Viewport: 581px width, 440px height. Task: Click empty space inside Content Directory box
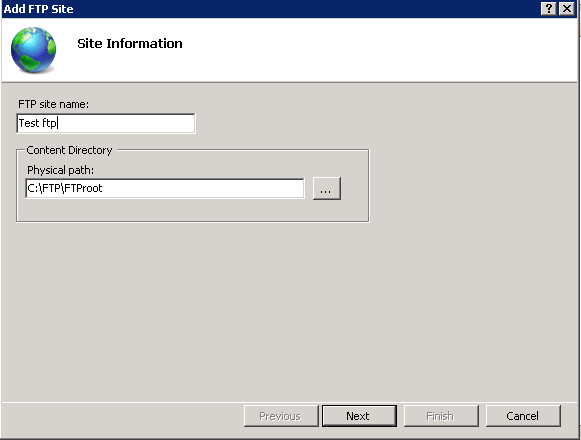[x=193, y=210]
